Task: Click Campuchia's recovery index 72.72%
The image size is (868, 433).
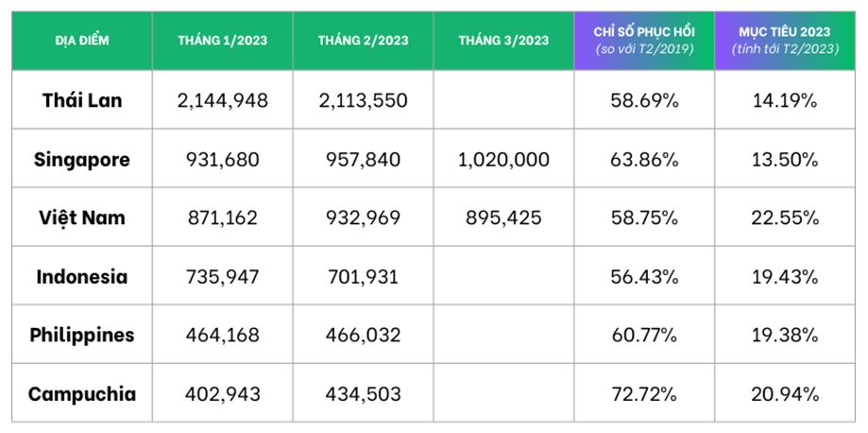Action: 643,393
